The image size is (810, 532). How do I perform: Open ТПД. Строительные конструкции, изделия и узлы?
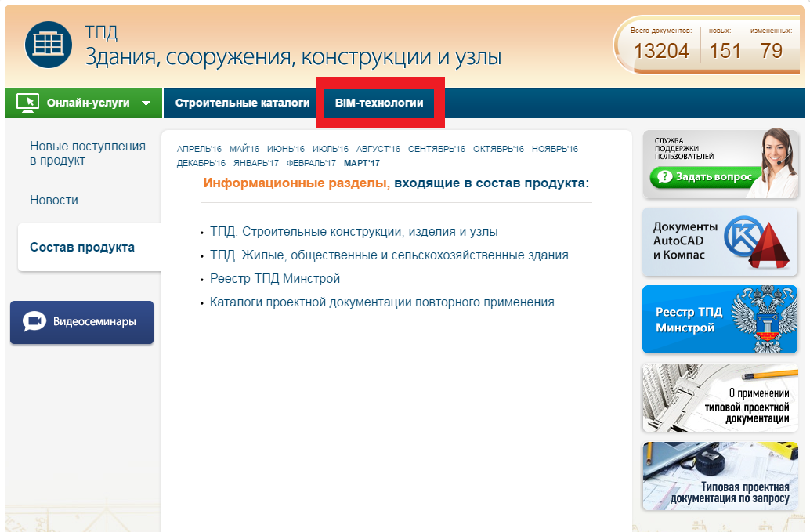pyautogui.click(x=353, y=232)
